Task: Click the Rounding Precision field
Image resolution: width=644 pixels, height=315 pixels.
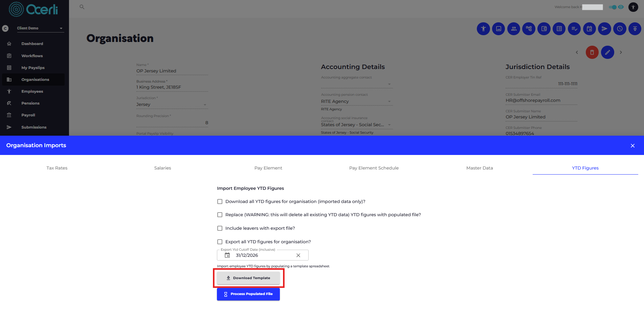Action: [172, 122]
